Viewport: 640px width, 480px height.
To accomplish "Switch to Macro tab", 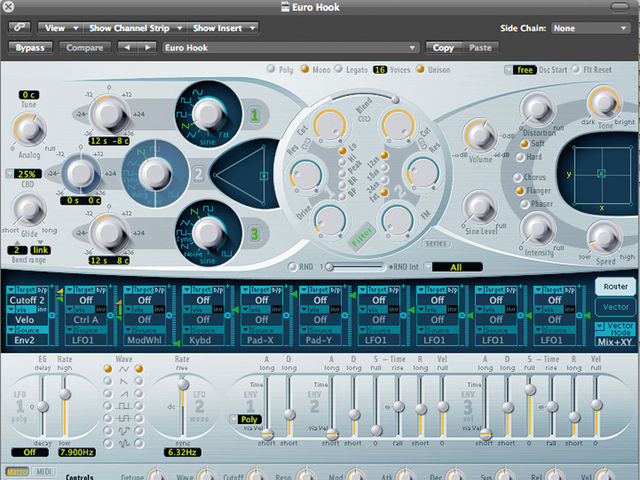I will [x=17, y=472].
